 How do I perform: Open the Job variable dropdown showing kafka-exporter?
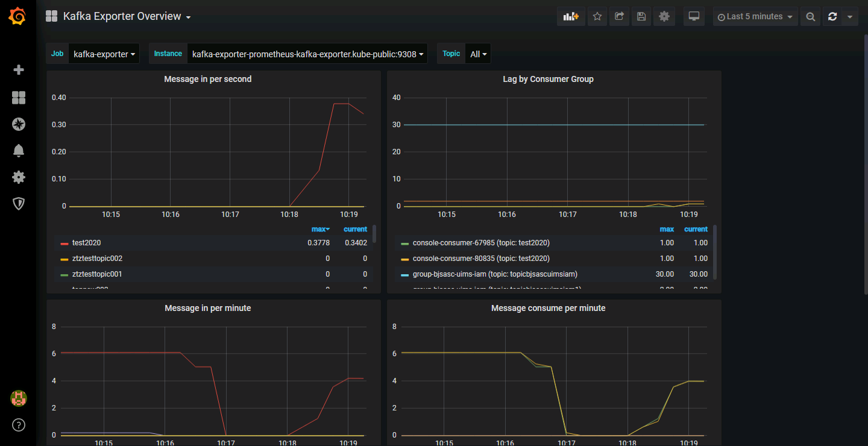pos(104,54)
